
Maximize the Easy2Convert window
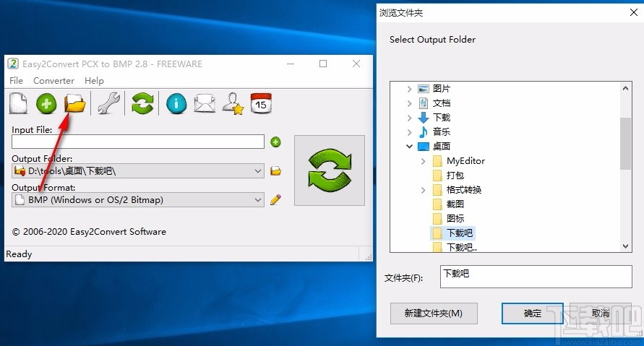(x=323, y=64)
